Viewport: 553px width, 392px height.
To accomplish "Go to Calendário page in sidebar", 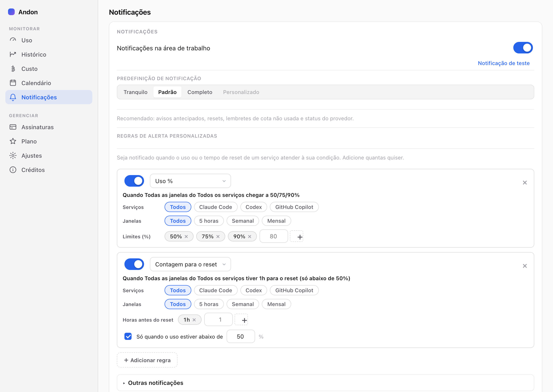I will pyautogui.click(x=49, y=83).
